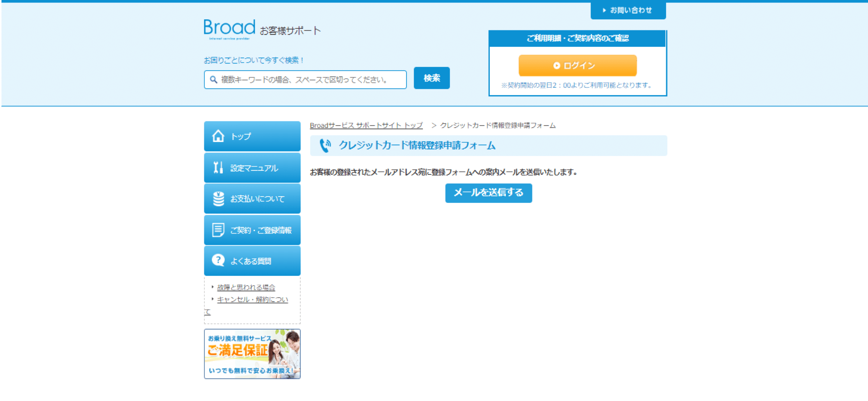This screenshot has width=868, height=401.
Task: Click the document icon for ご契約・ご登録情報
Action: pyautogui.click(x=218, y=230)
